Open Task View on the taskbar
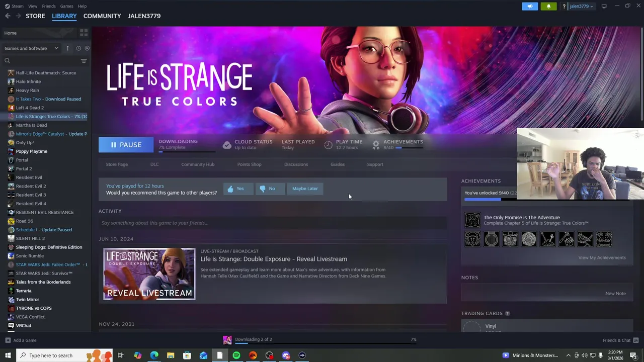Screen dimensions: 644x362 coord(121,355)
